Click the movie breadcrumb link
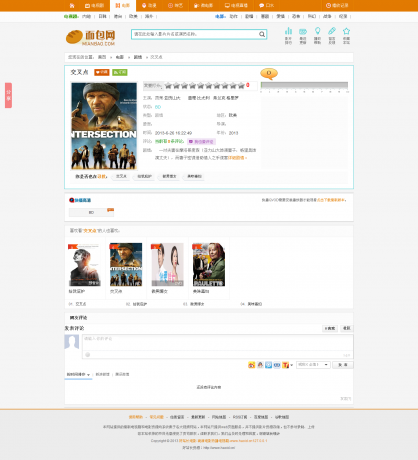Screen dimensions: 418x460 (x=120, y=57)
